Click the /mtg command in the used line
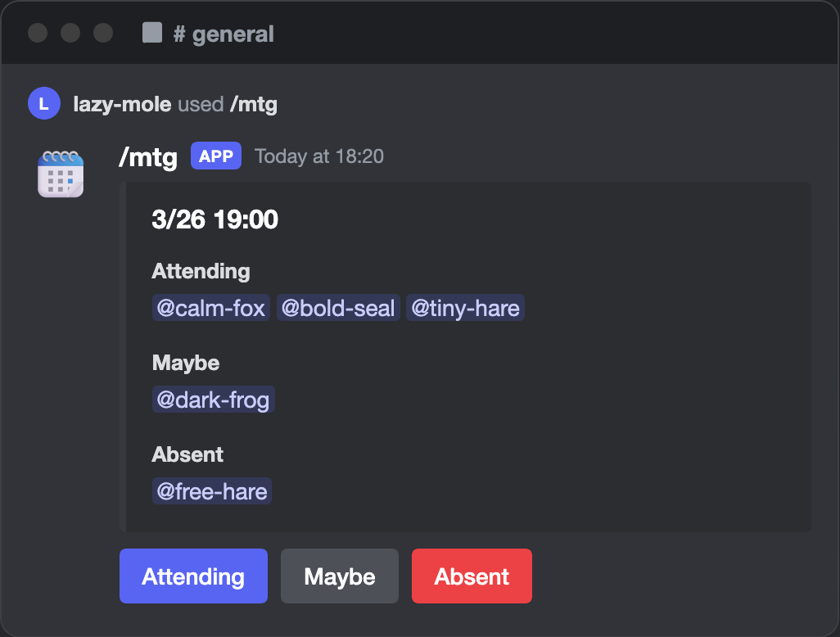The image size is (840, 637). pos(253,104)
